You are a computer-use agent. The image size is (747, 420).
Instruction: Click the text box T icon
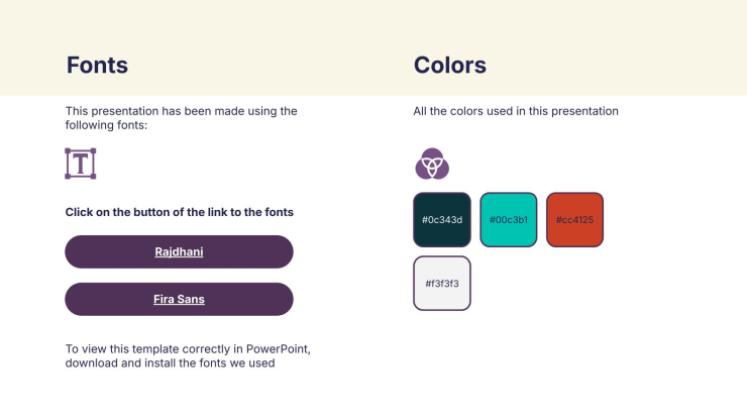[x=80, y=163]
